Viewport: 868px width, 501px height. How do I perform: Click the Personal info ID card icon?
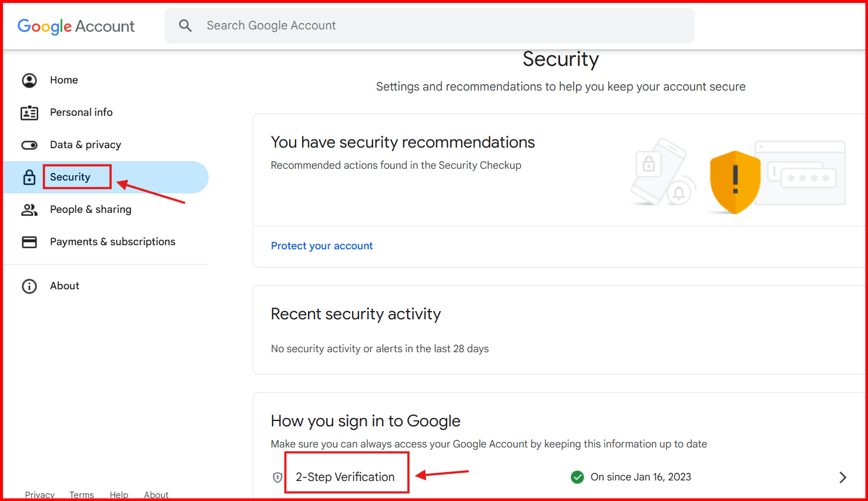point(29,113)
